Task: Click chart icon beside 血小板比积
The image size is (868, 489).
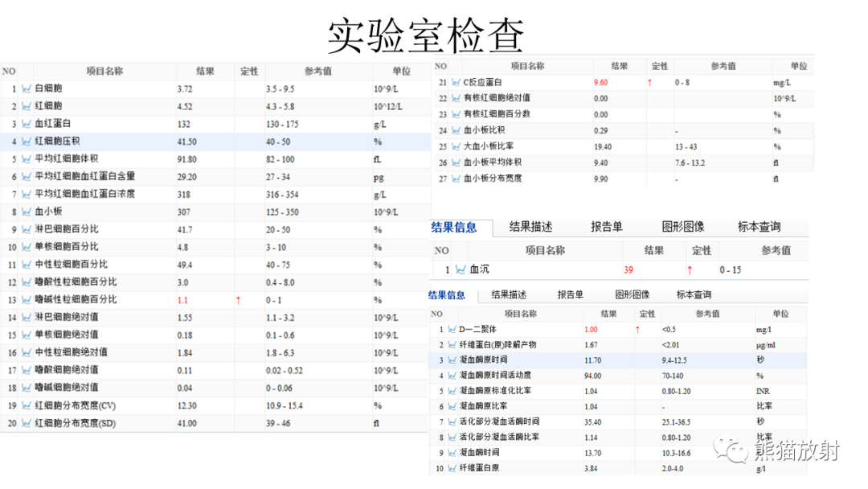Action: point(456,131)
